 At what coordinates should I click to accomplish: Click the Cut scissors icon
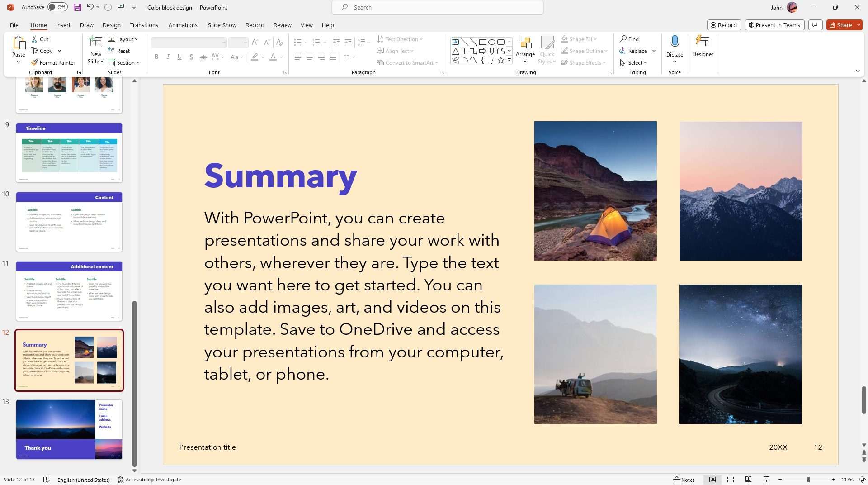[x=34, y=39]
